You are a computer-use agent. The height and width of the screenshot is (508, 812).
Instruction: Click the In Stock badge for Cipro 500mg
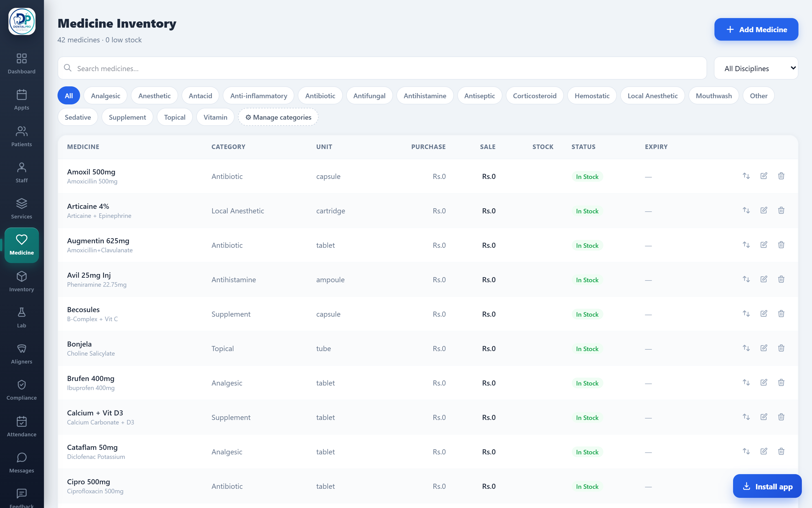coord(587,487)
